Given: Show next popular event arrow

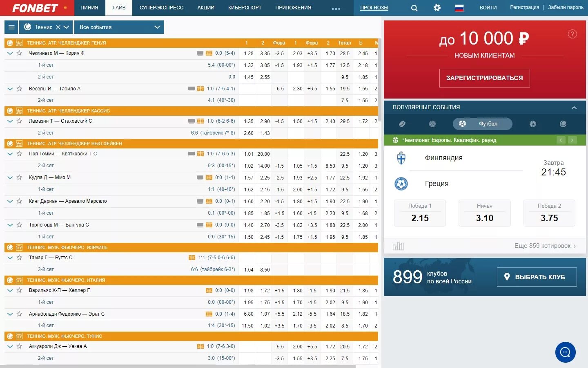Looking at the screenshot, I should 572,140.
